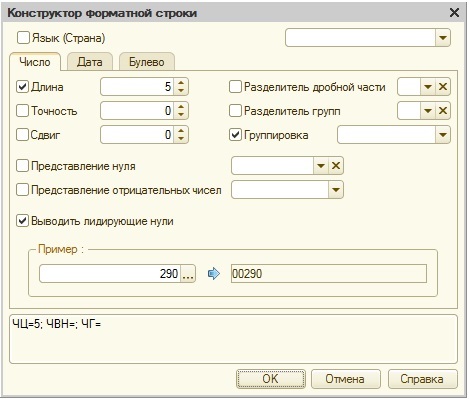
Task: Open the example value selector ellipsis button
Action: 188,274
